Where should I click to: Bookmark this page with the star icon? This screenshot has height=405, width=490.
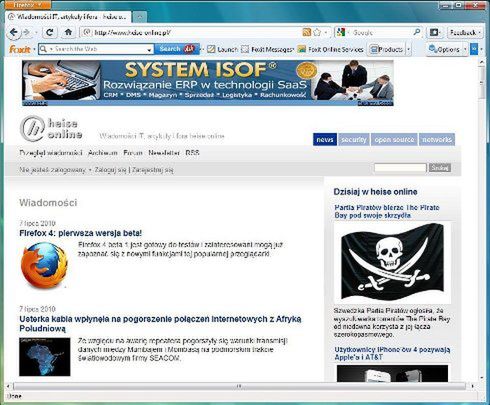click(x=317, y=32)
